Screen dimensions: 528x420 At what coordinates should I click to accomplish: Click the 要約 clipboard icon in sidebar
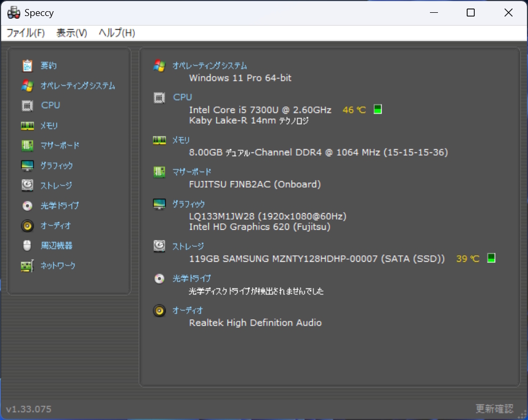click(x=27, y=66)
